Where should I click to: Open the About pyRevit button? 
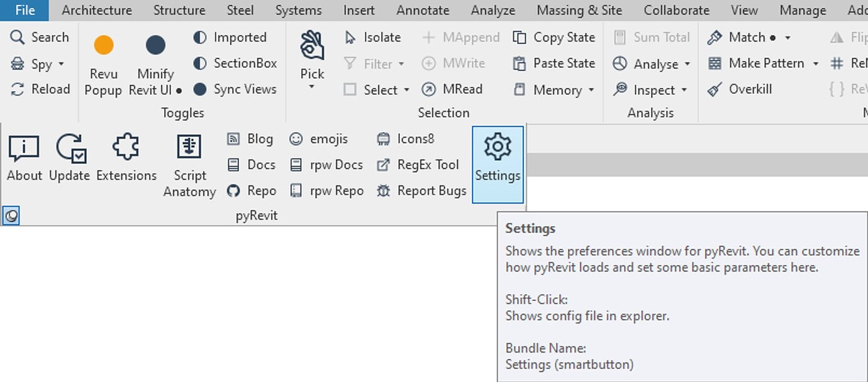tap(24, 158)
